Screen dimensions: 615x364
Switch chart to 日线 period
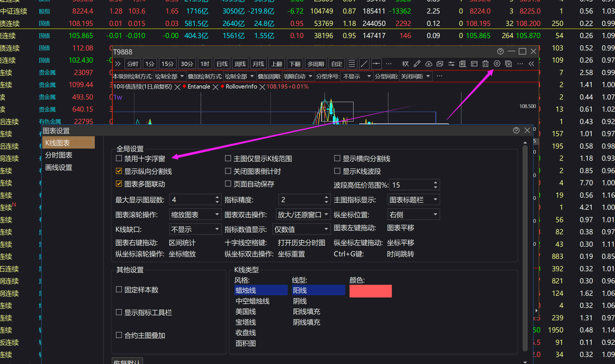222,64
